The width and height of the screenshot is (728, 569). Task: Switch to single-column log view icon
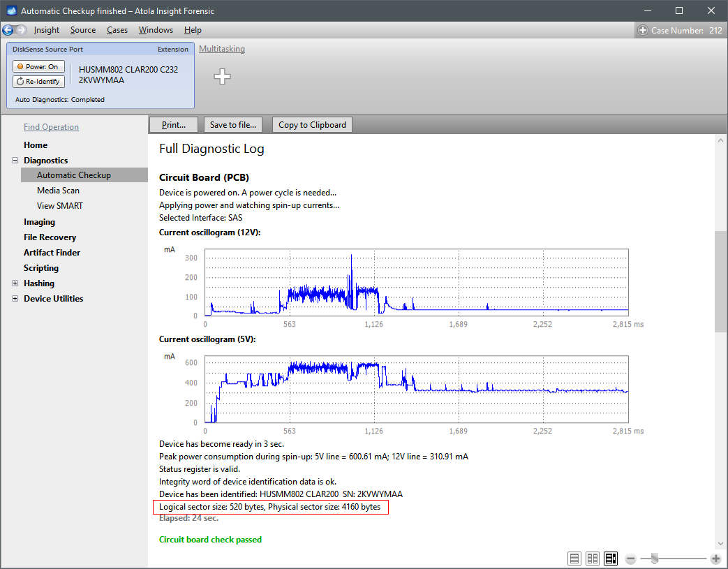pyautogui.click(x=574, y=559)
